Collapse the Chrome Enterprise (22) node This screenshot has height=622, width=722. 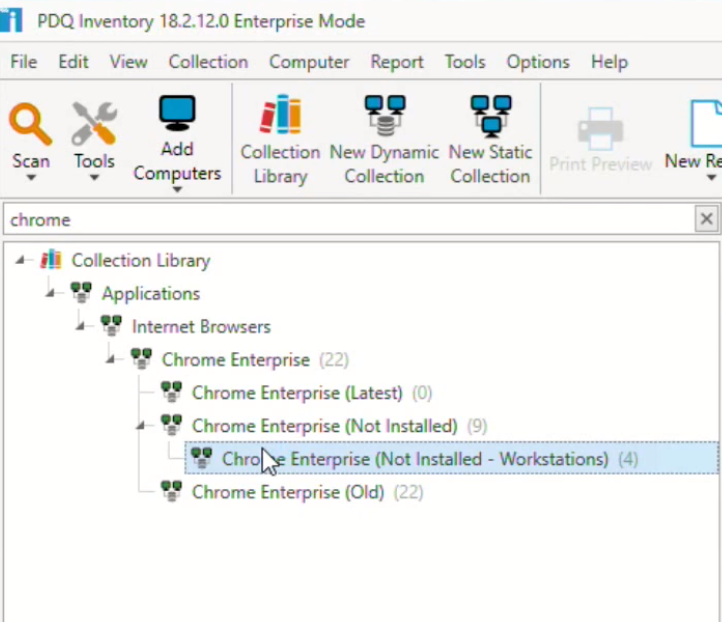(x=111, y=360)
